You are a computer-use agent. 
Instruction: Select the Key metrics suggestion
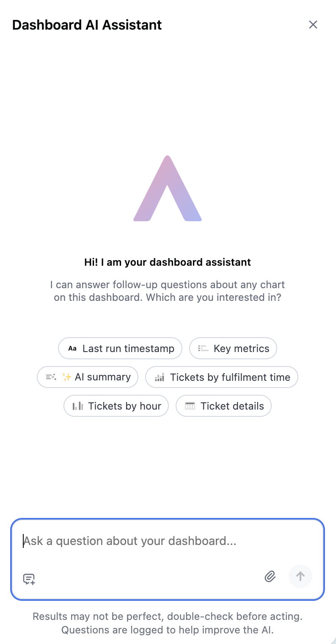[x=233, y=348]
